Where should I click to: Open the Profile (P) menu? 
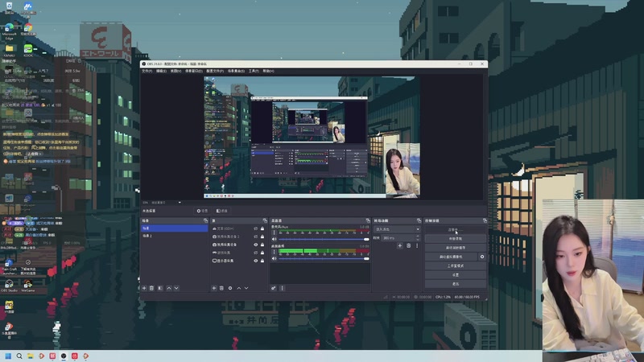pyautogui.click(x=215, y=71)
